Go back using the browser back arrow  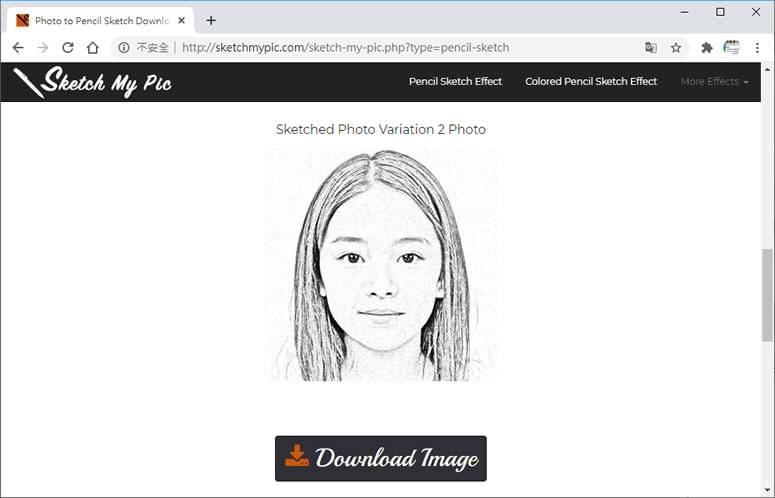(18, 47)
